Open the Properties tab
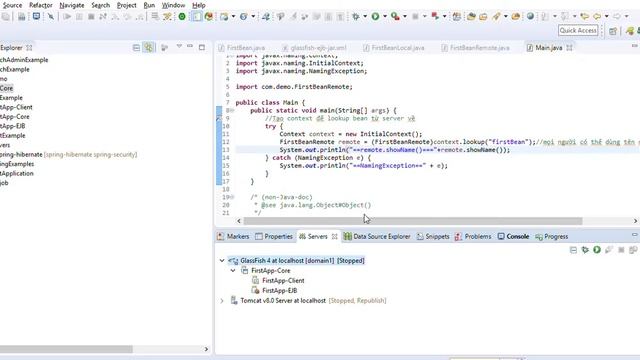The image size is (640, 360). (273, 237)
